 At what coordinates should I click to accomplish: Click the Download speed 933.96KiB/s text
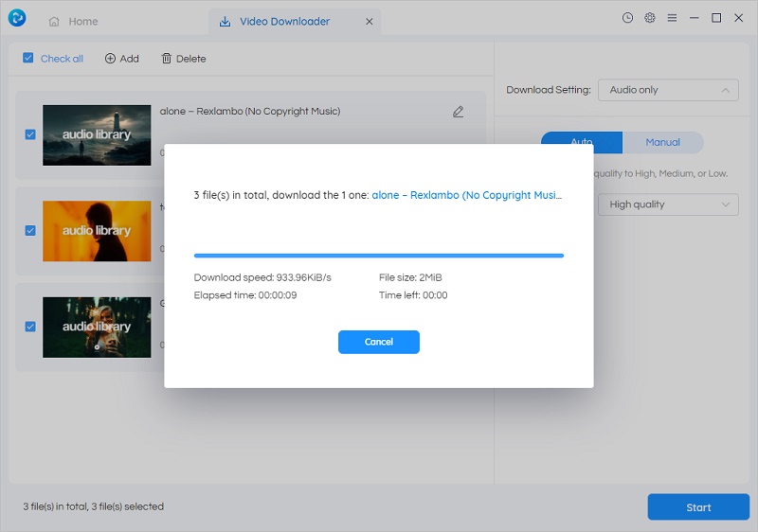(262, 277)
